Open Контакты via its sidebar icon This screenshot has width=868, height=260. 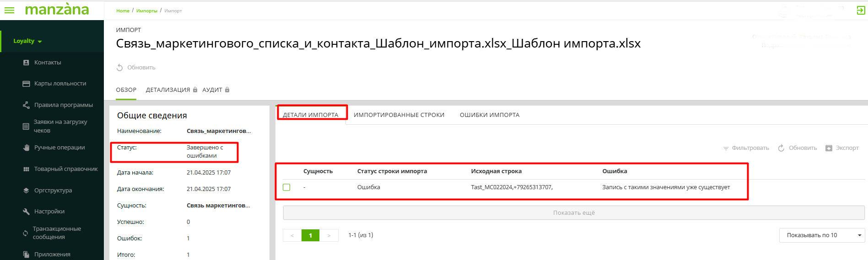(x=26, y=63)
